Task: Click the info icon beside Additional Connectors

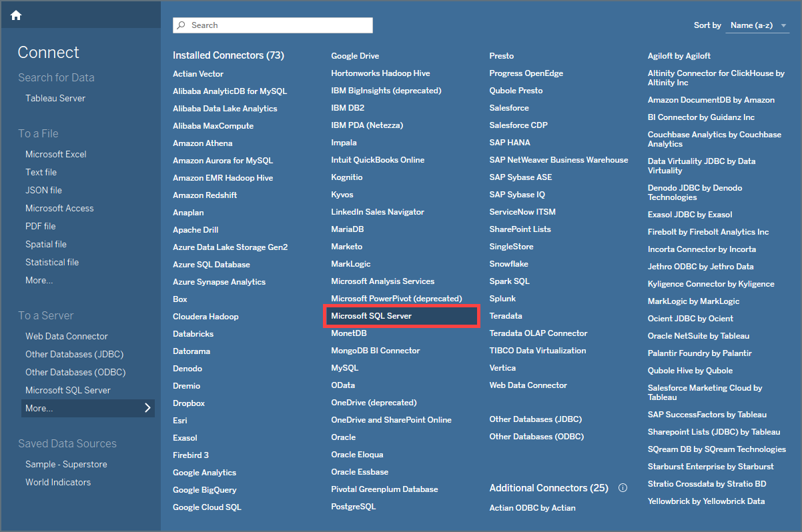Action: coord(623,487)
